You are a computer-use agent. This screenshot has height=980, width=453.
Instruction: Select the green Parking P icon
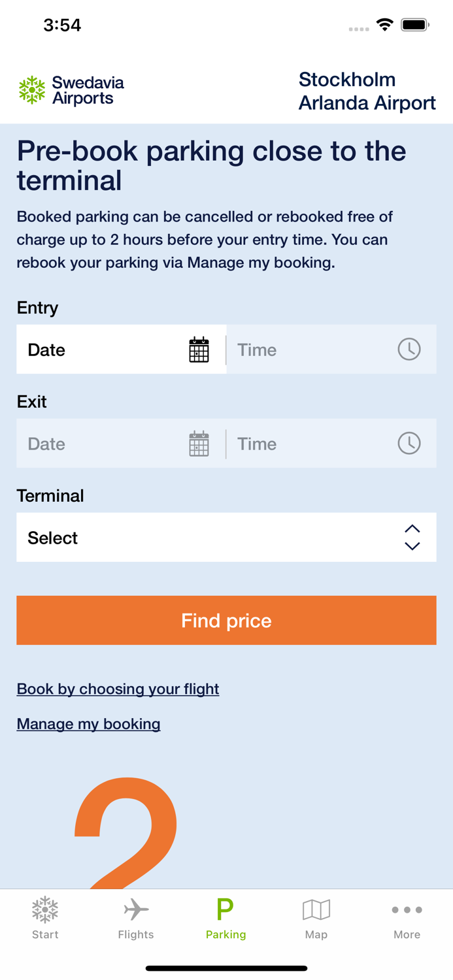click(226, 908)
